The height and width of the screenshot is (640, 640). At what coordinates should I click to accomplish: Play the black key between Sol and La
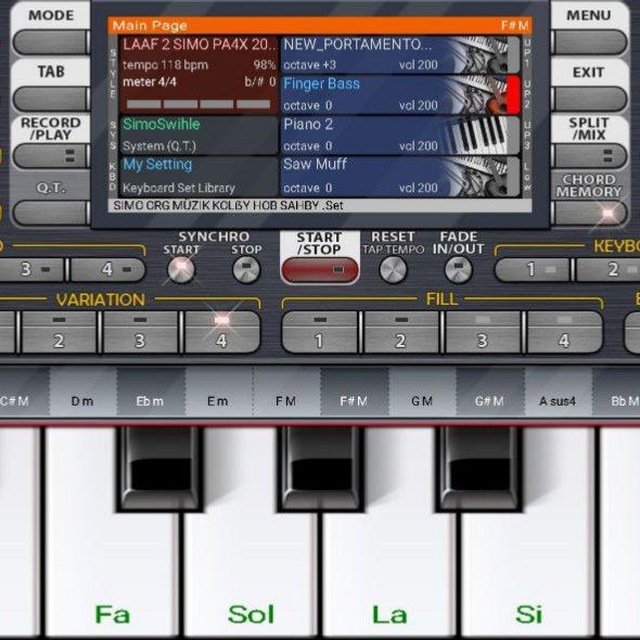(x=321, y=469)
